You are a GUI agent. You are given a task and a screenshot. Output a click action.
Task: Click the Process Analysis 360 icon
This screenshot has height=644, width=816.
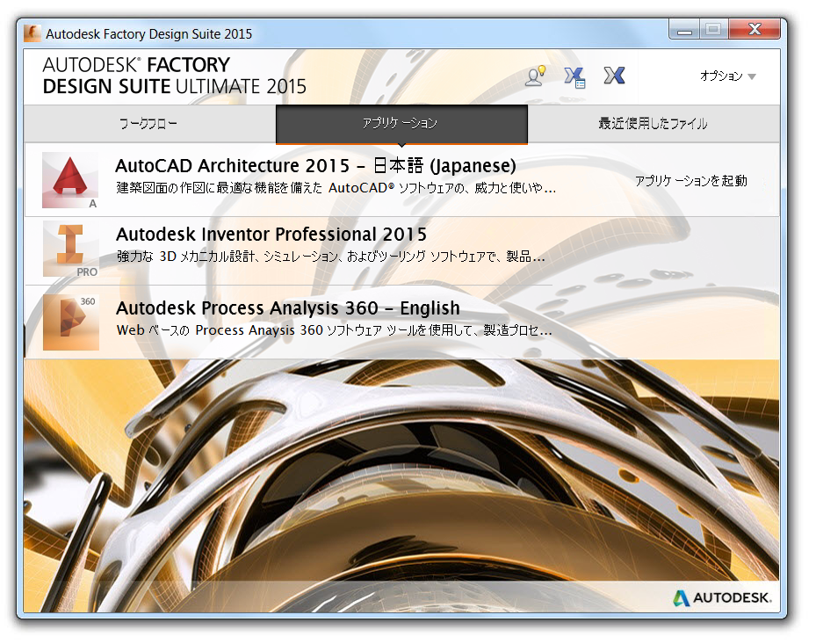pos(71,322)
